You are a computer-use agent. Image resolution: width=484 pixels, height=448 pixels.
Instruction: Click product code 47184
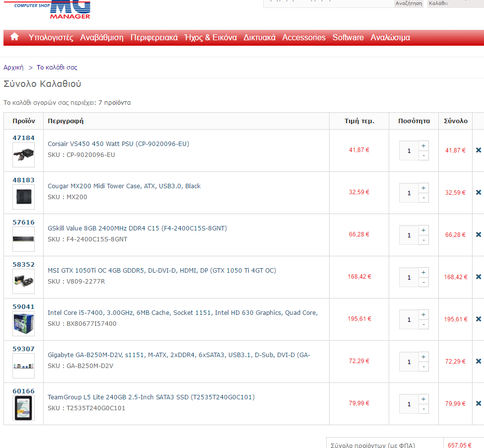(23, 138)
